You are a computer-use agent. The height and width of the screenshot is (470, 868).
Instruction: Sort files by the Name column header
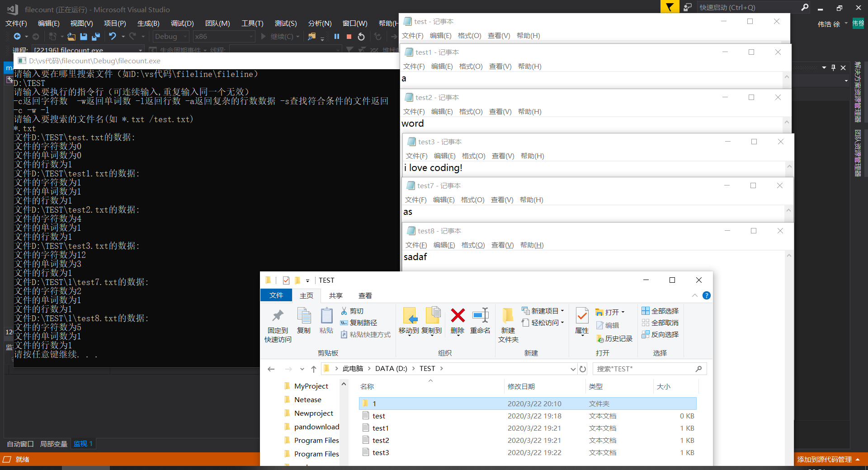pos(367,386)
